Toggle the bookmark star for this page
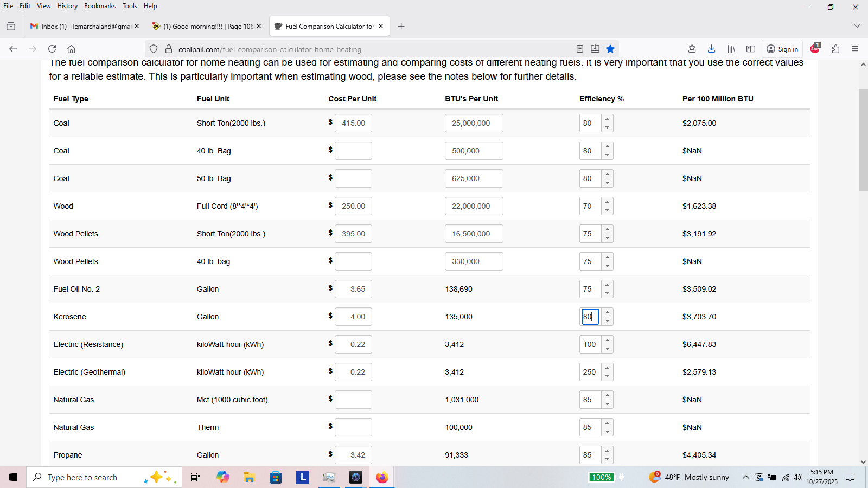 pyautogui.click(x=610, y=49)
